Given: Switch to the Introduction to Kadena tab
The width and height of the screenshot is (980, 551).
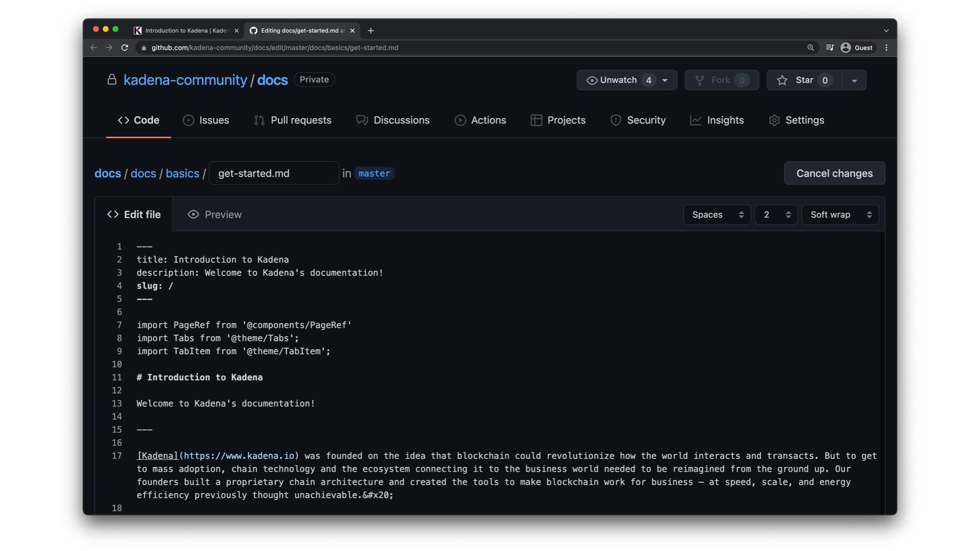Looking at the screenshot, I should [186, 31].
